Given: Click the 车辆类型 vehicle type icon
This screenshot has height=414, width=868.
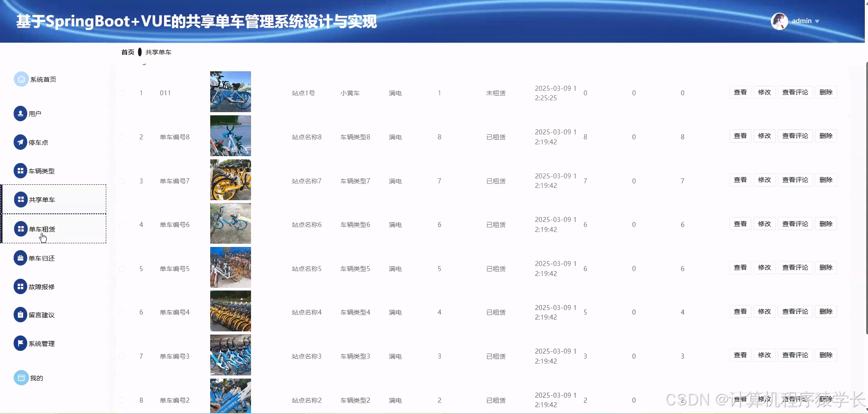Looking at the screenshot, I should pyautogui.click(x=20, y=171).
